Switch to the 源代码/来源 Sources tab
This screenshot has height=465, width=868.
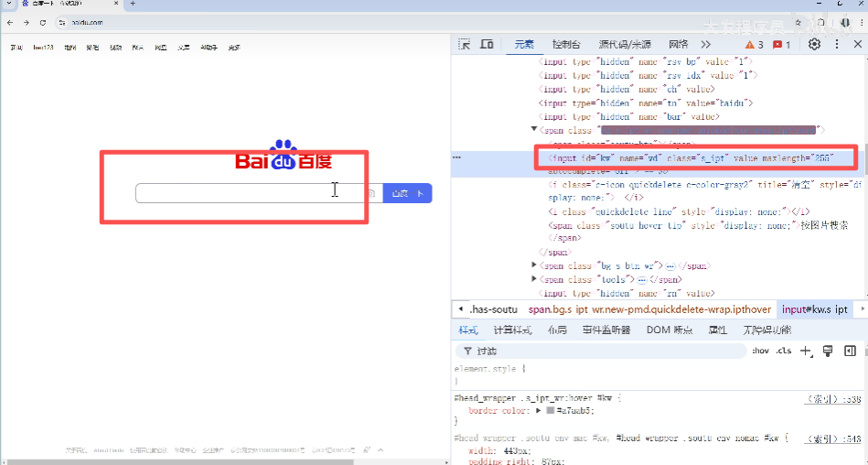[x=625, y=44]
